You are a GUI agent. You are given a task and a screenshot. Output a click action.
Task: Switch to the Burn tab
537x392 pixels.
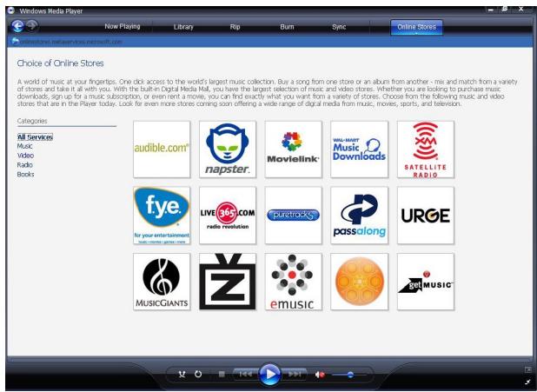coord(287,27)
